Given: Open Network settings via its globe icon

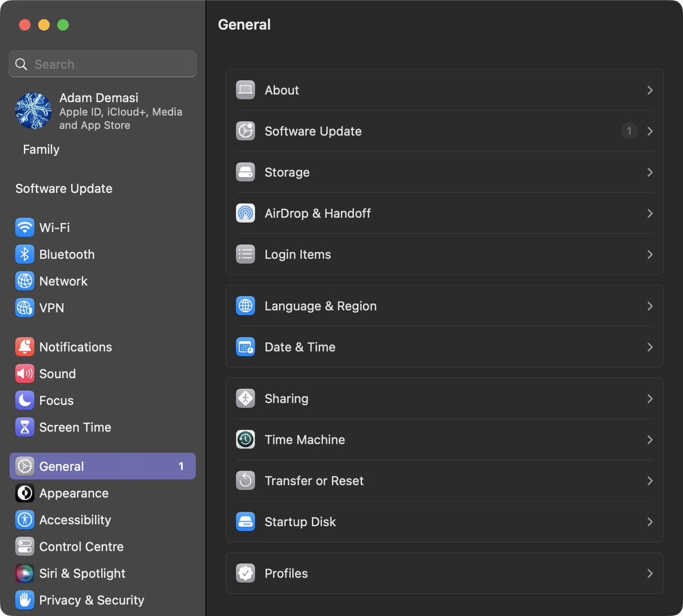Looking at the screenshot, I should (24, 281).
